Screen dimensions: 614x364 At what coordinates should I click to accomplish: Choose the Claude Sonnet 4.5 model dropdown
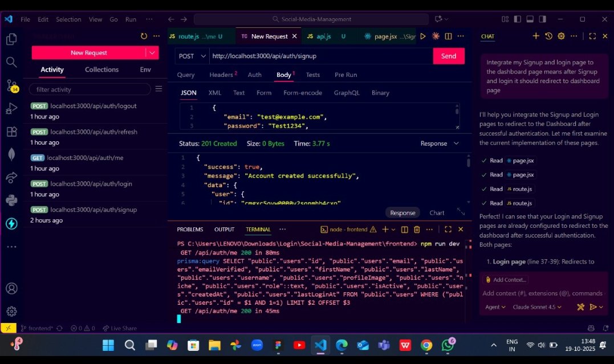(537, 307)
